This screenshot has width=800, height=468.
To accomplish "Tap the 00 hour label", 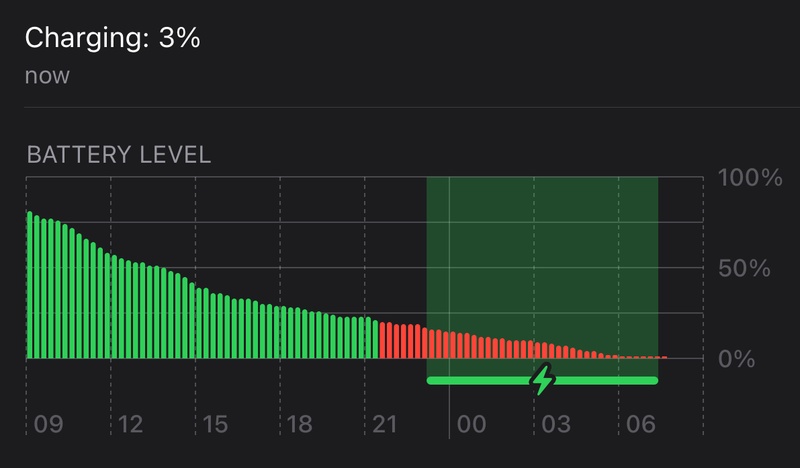I will click(x=471, y=424).
